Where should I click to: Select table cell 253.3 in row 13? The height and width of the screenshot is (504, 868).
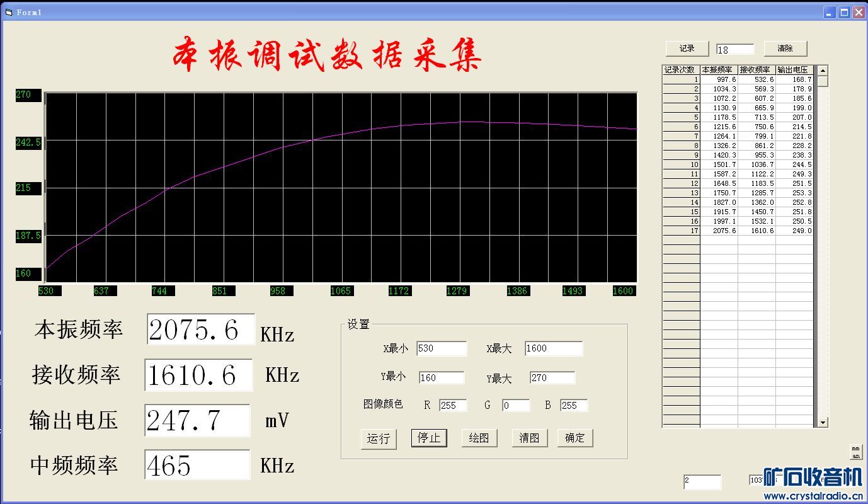tap(794, 193)
